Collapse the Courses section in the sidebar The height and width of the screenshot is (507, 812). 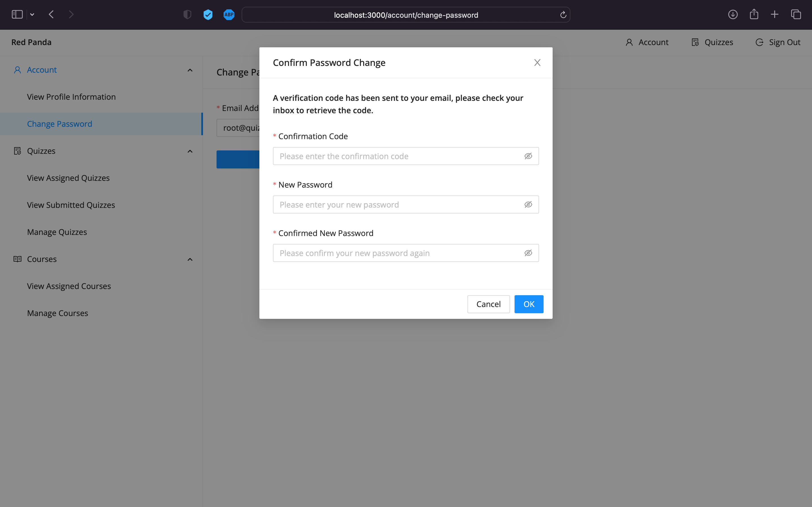[190, 259]
